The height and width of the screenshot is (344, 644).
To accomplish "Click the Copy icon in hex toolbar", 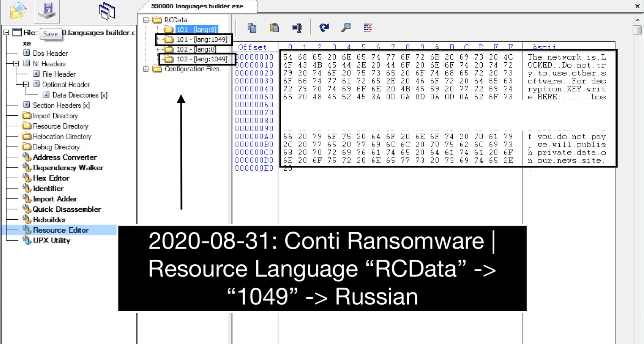I will (x=252, y=28).
